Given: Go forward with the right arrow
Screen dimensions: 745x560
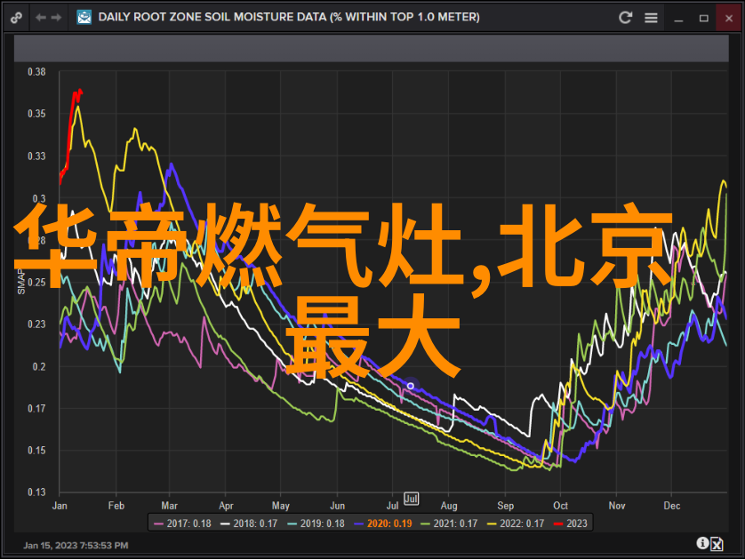Looking at the screenshot, I should point(57,18).
